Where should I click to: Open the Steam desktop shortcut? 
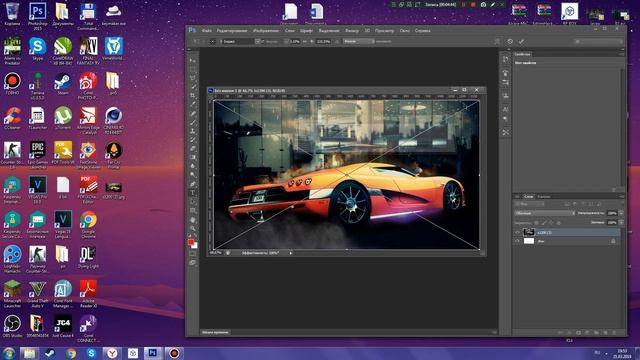tap(62, 85)
